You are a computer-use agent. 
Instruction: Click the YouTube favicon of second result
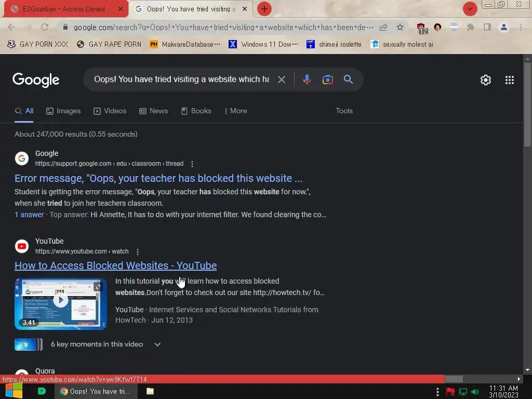click(x=22, y=246)
